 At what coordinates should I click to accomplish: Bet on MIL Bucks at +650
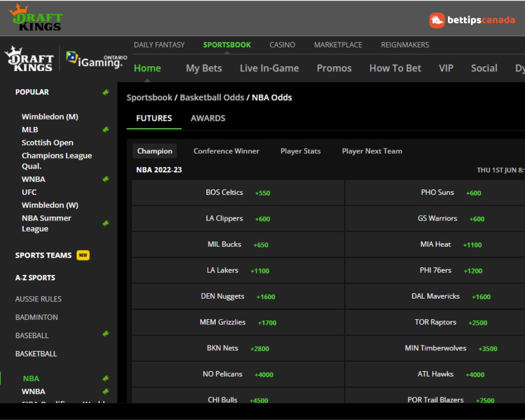coord(238,245)
